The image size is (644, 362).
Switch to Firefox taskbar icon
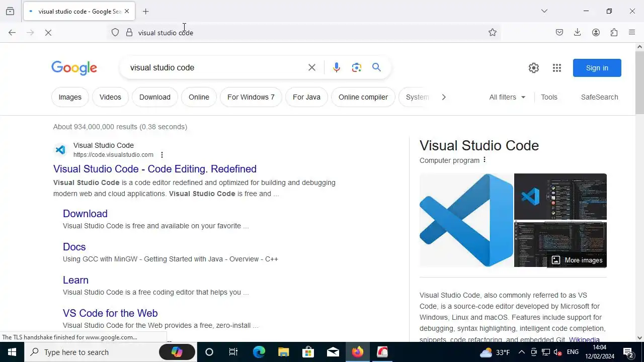tap(357, 352)
